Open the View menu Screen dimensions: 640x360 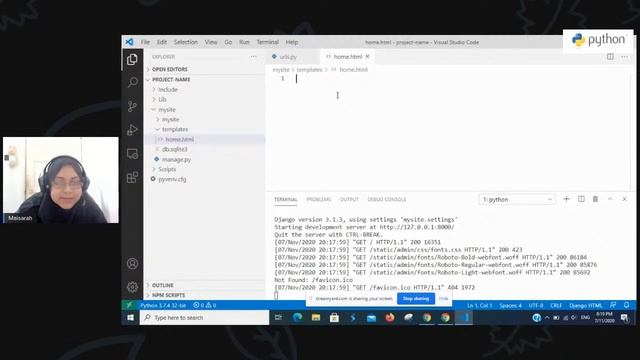(x=211, y=42)
